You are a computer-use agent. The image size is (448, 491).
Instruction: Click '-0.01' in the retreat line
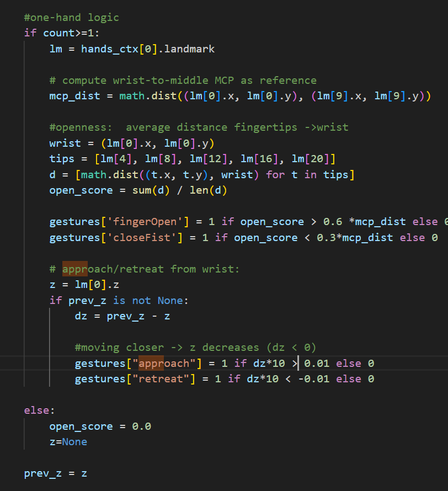tap(314, 379)
